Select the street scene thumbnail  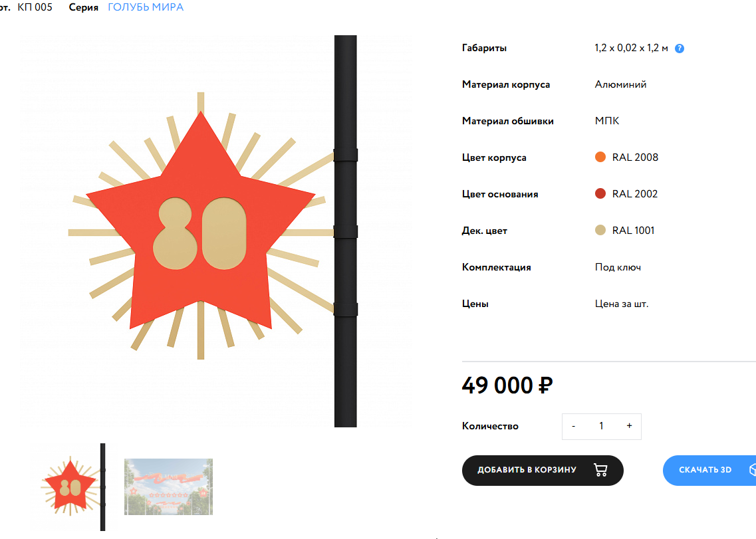click(168, 486)
